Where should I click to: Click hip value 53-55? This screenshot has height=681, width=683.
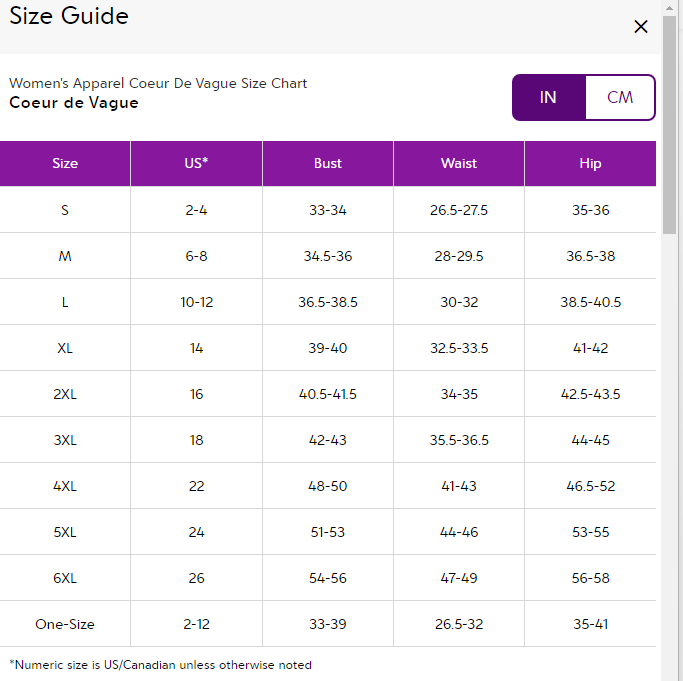(590, 532)
